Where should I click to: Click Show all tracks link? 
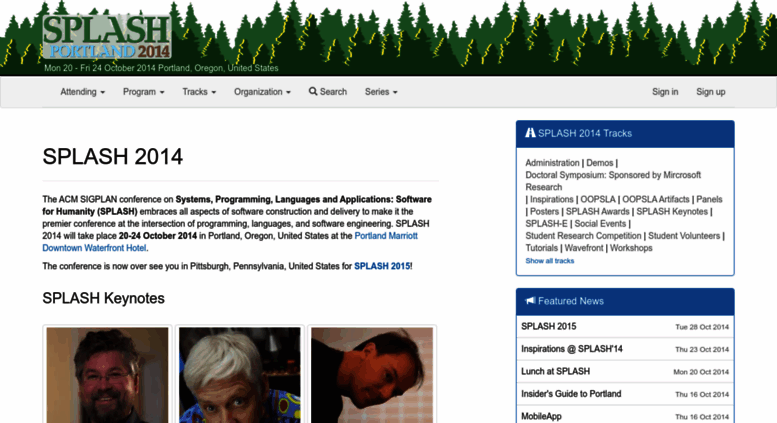click(x=550, y=261)
